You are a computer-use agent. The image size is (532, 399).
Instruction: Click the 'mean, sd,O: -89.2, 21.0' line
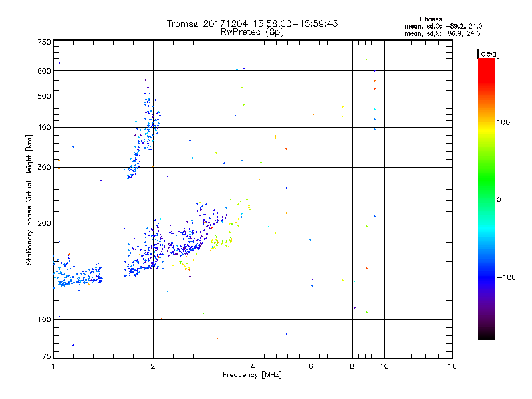[x=443, y=26]
